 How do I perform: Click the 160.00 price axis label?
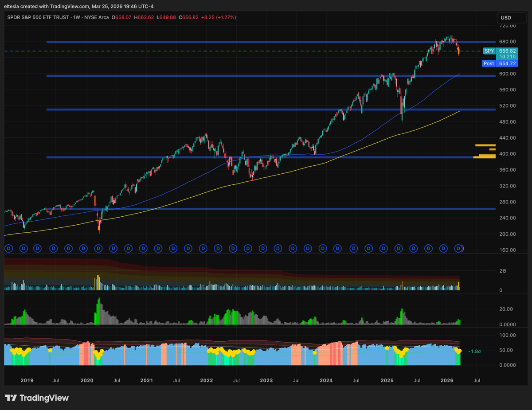click(507, 250)
